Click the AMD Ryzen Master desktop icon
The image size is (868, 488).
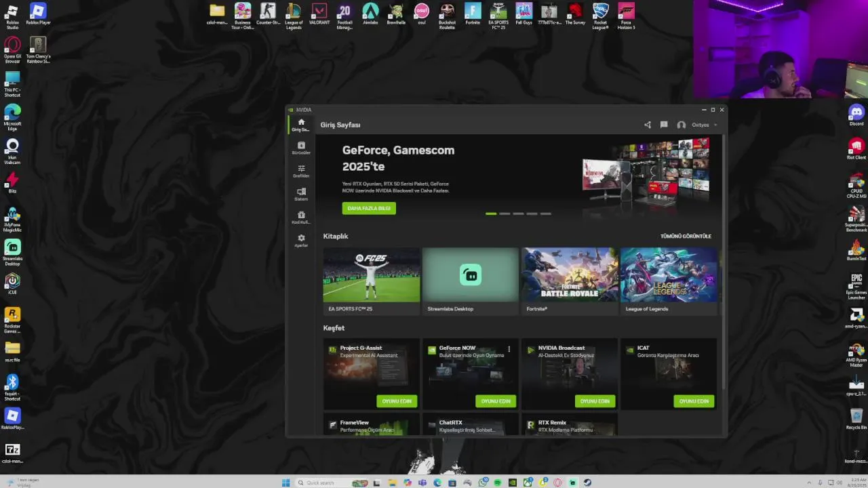[x=856, y=356]
